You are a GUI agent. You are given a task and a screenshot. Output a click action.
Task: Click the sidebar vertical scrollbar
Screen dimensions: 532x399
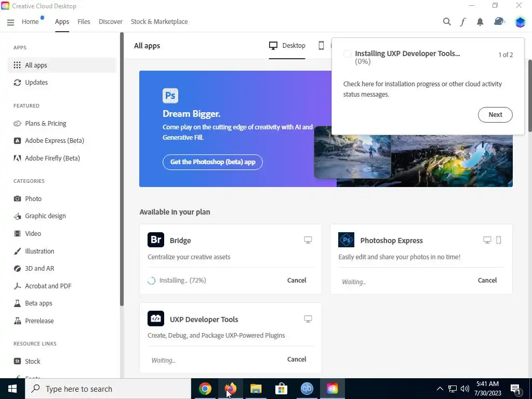pos(122,169)
